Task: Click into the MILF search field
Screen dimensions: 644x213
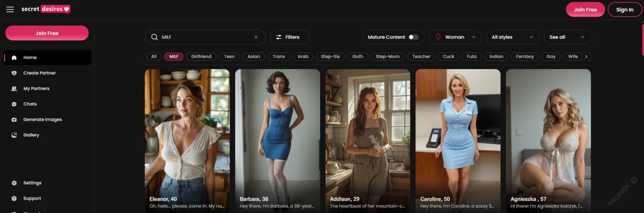Action: pyautogui.click(x=205, y=37)
